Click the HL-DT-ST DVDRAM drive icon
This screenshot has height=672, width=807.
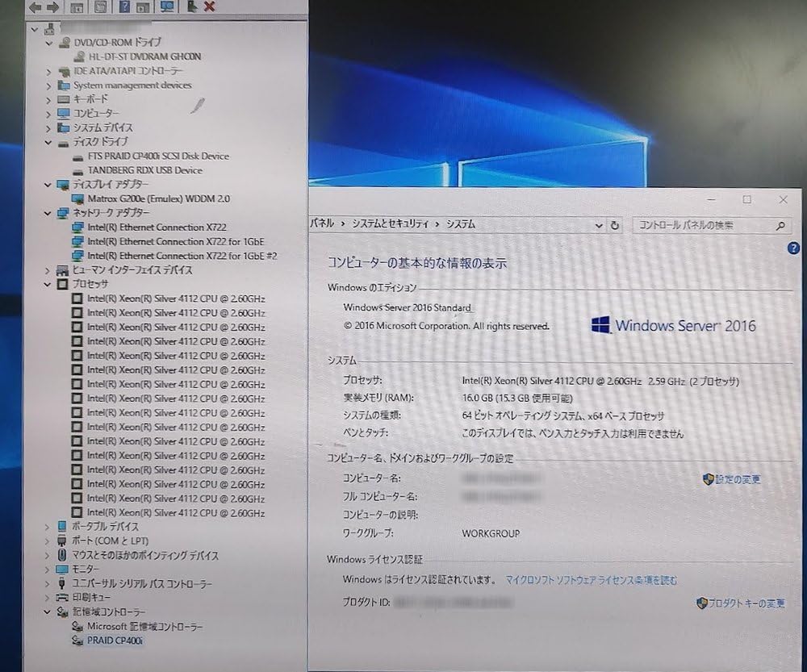(79, 56)
